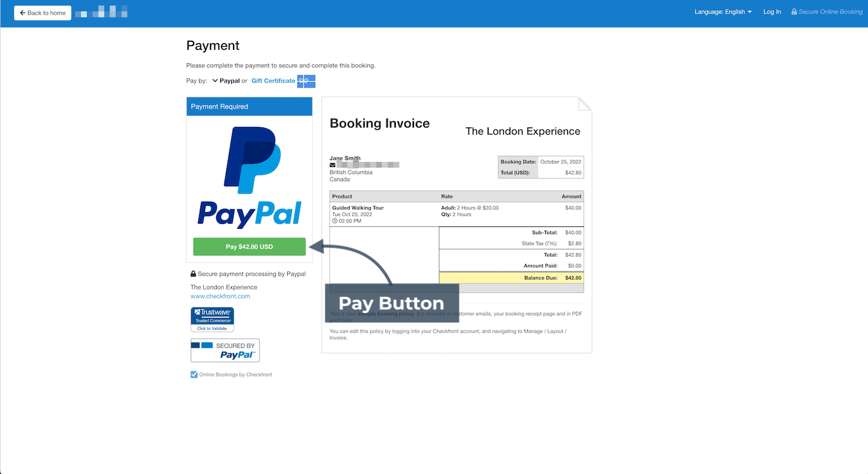This screenshot has height=474, width=868.
Task: Choose the Gift Certificate payment link
Action: pyautogui.click(x=273, y=81)
